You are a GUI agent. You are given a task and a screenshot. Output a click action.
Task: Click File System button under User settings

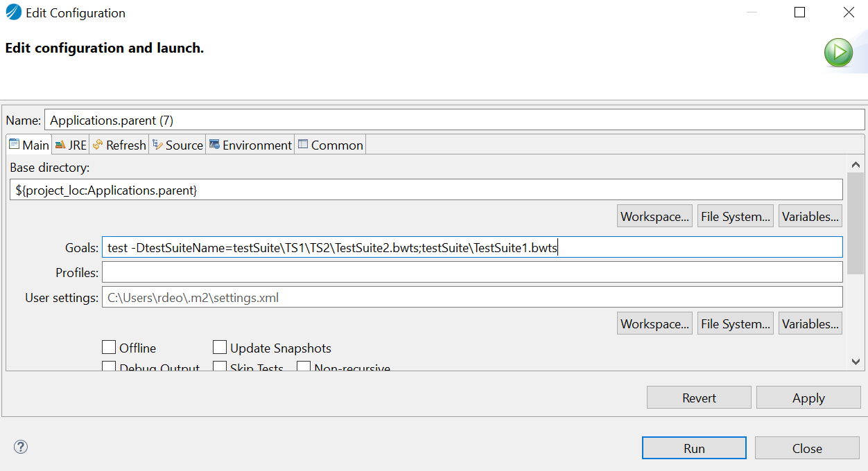click(735, 323)
